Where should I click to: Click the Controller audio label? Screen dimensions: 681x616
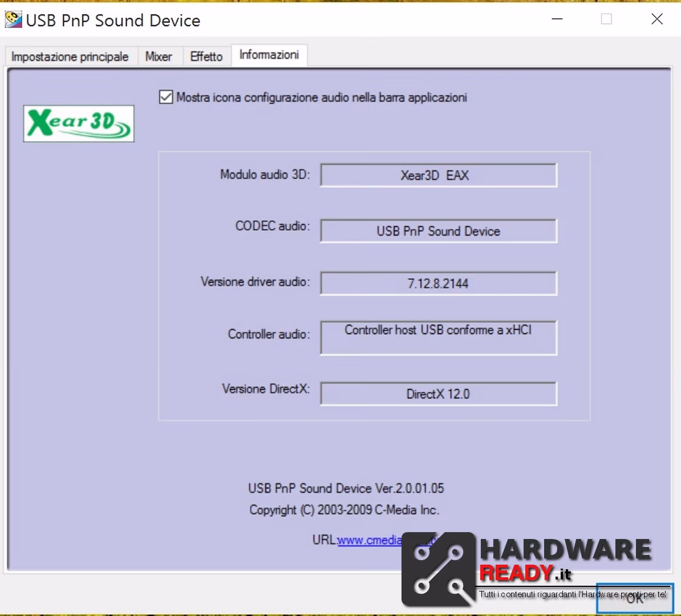[269, 334]
